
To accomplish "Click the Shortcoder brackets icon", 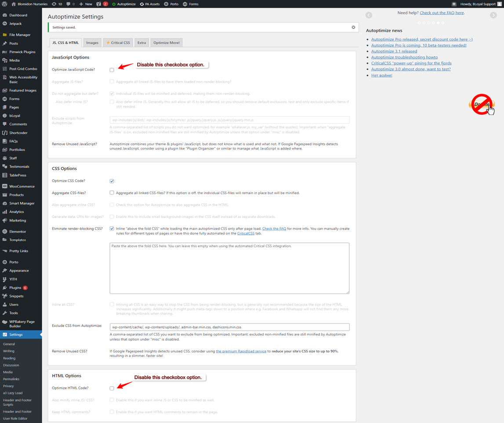I will [x=4, y=133].
